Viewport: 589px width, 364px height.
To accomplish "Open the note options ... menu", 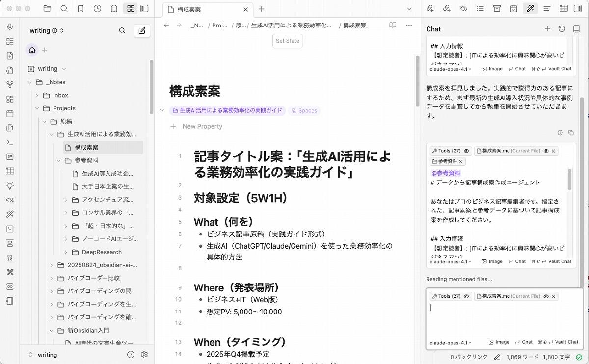I will point(409,25).
